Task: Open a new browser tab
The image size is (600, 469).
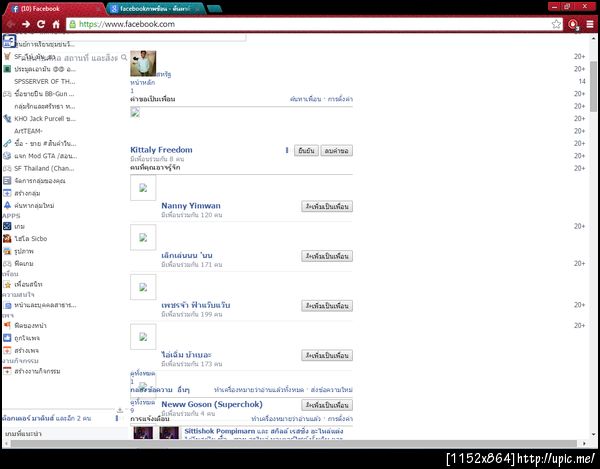Action: point(214,9)
